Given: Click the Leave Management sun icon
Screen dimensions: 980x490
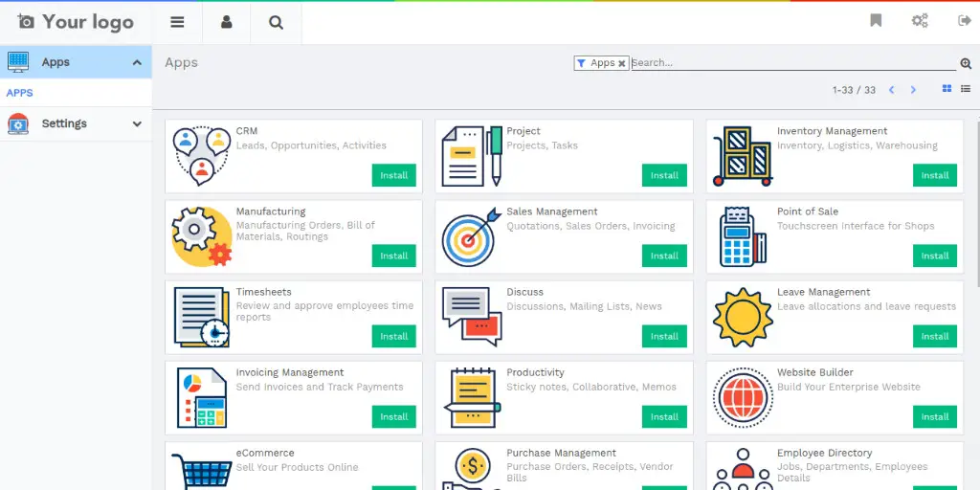Looking at the screenshot, I should [x=743, y=317].
